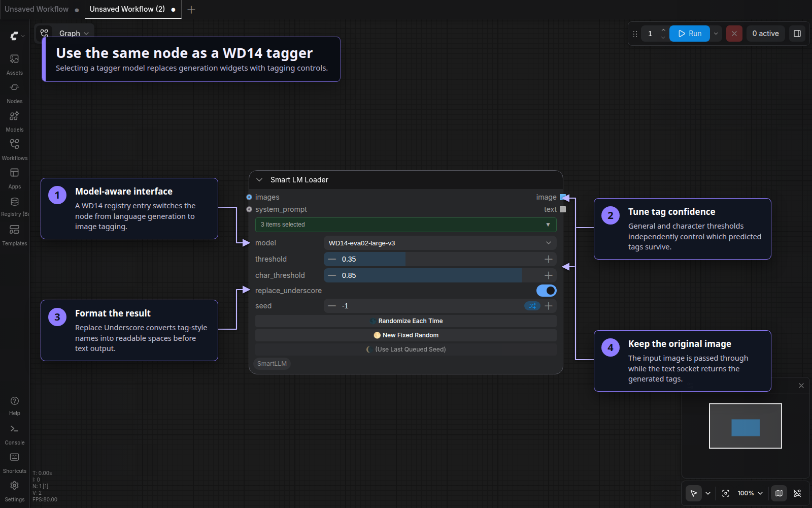Image resolution: width=812 pixels, height=508 pixels.
Task: Open the Apps sidebar panel
Action: click(x=15, y=179)
